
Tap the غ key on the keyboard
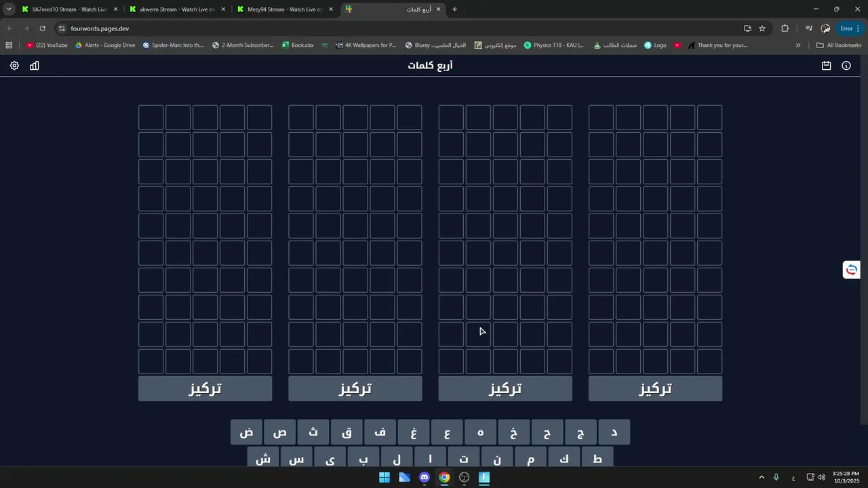(x=414, y=432)
